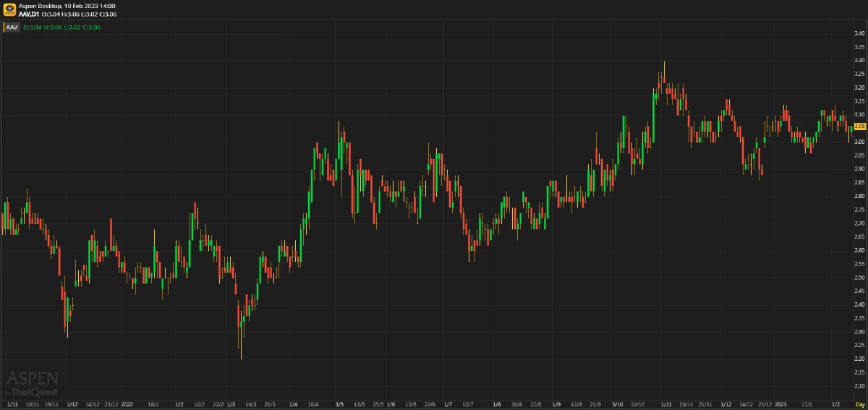Click the 3.20 price axis label
The width and height of the screenshot is (868, 410).
(x=860, y=87)
